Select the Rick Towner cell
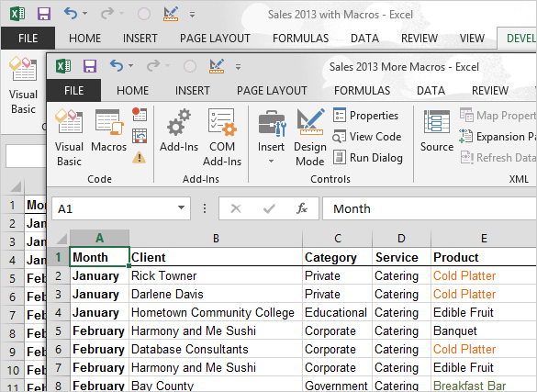Screen dimensions: 537x392 pyautogui.click(x=216, y=275)
